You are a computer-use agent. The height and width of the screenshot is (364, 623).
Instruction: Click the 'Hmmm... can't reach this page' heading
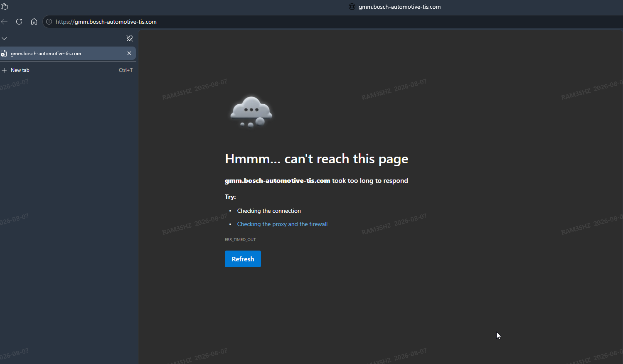tap(317, 159)
